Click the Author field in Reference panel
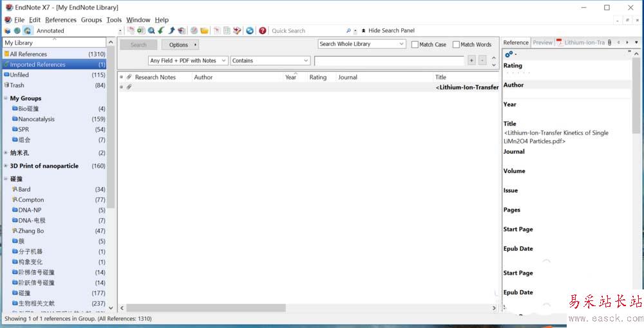Image resolution: width=644 pixels, height=328 pixels. pyautogui.click(x=566, y=94)
